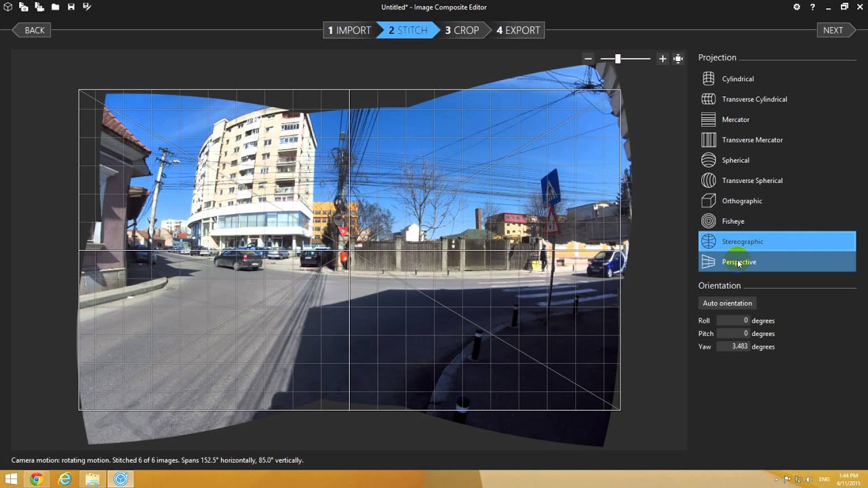Screen dimensions: 868x488
Task: Open File Explorer from the taskbar
Action: pos(92,479)
